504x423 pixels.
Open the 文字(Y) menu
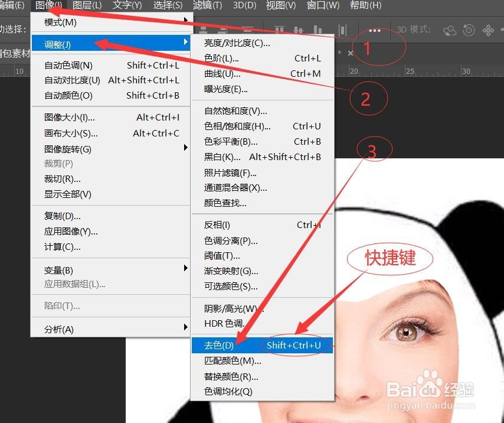(x=127, y=5)
